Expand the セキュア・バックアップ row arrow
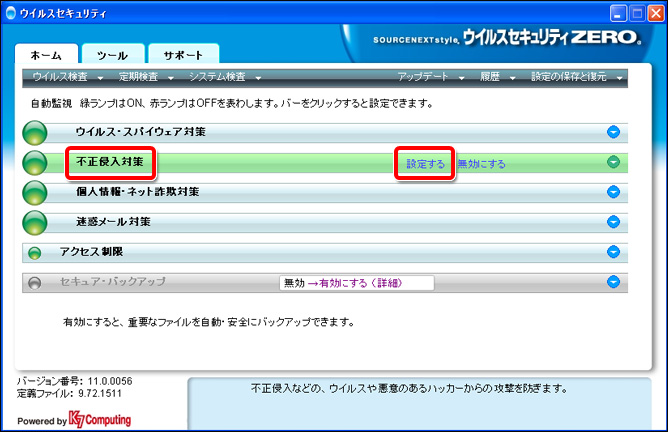The width and height of the screenshot is (668, 432). [x=613, y=282]
